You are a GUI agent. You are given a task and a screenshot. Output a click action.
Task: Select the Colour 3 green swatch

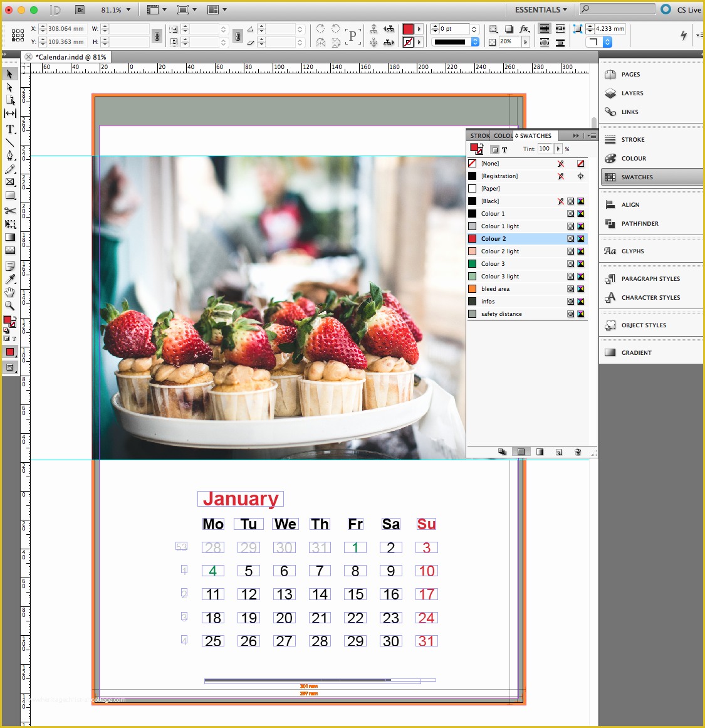click(527, 264)
